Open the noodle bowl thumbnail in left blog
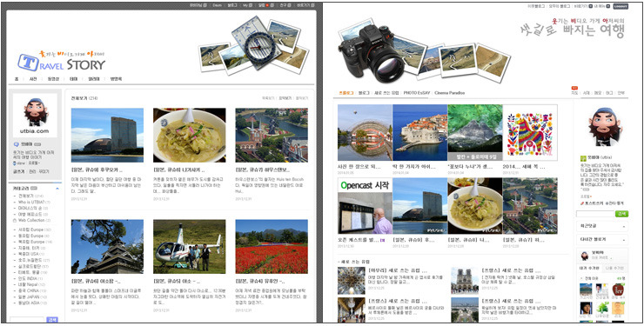644x326 pixels. click(x=190, y=136)
